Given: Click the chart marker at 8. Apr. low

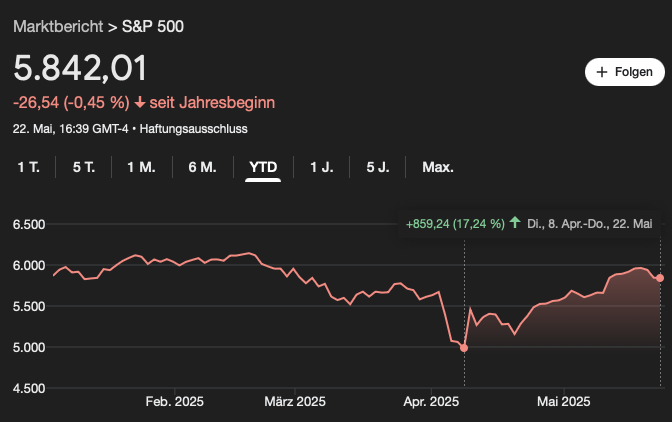Looking at the screenshot, I should [464, 348].
